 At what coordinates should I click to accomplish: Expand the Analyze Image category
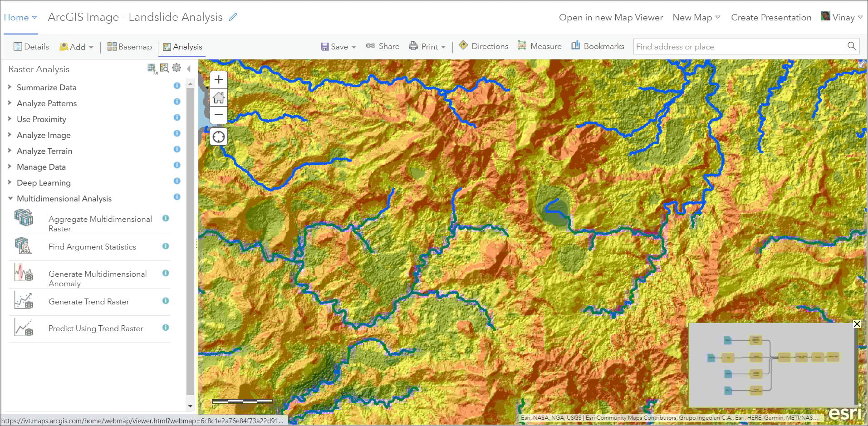click(x=10, y=134)
